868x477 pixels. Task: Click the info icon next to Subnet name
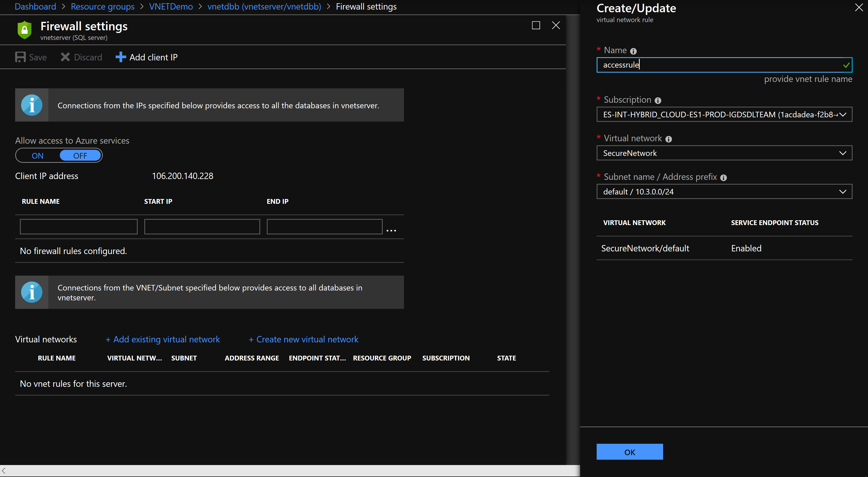pyautogui.click(x=723, y=178)
